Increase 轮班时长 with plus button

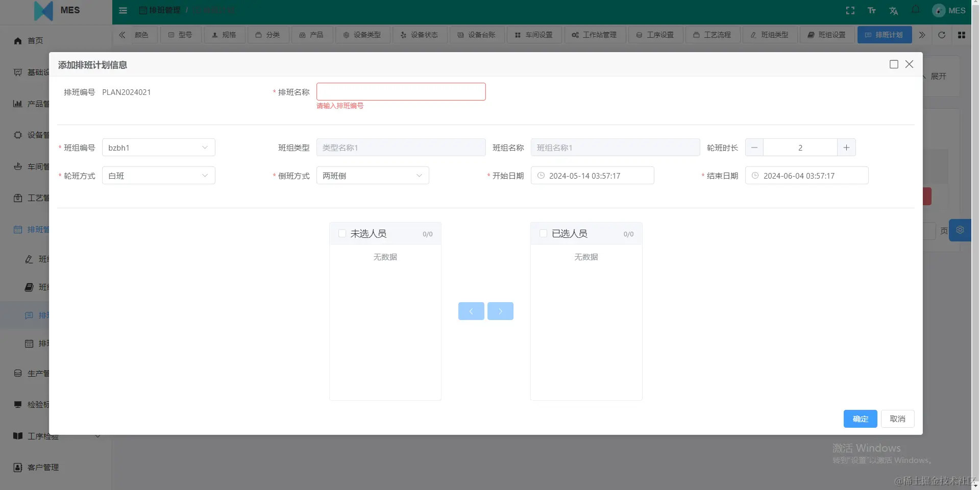tap(846, 148)
